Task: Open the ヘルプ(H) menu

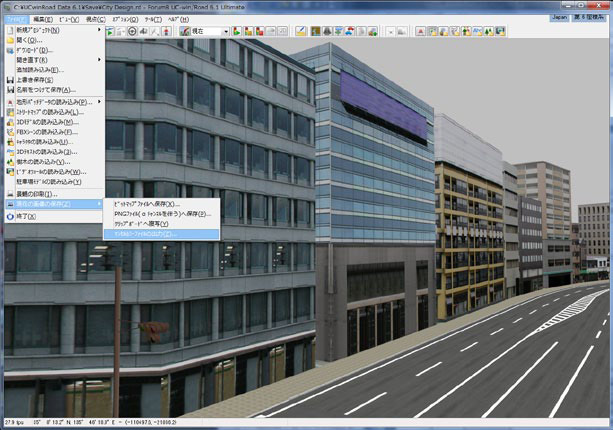Action: pos(179,19)
